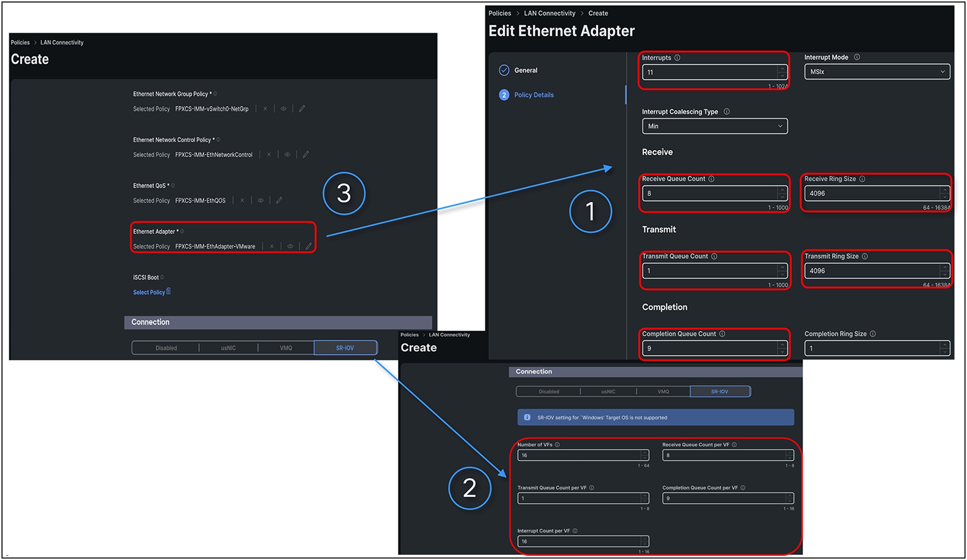The image size is (967, 560).
Task: Open Create breadcrumb in Edit Ethernet Adapter window
Action: [x=598, y=13]
